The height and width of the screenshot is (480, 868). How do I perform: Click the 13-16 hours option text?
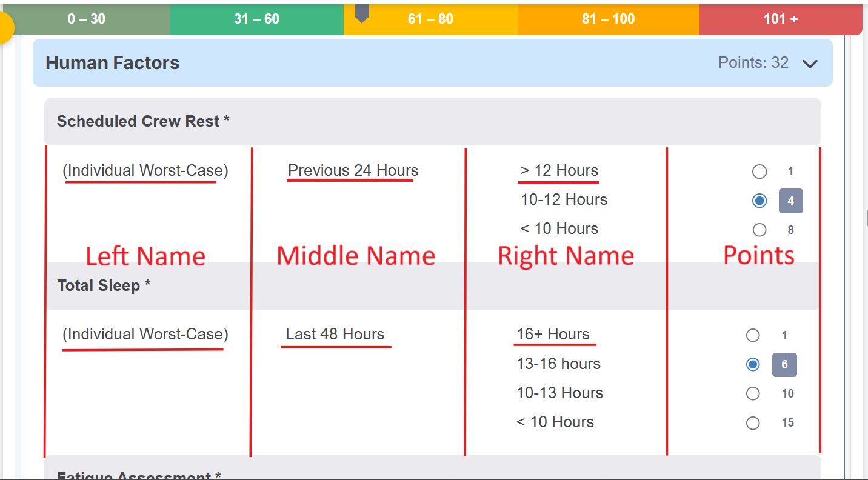pyautogui.click(x=558, y=364)
